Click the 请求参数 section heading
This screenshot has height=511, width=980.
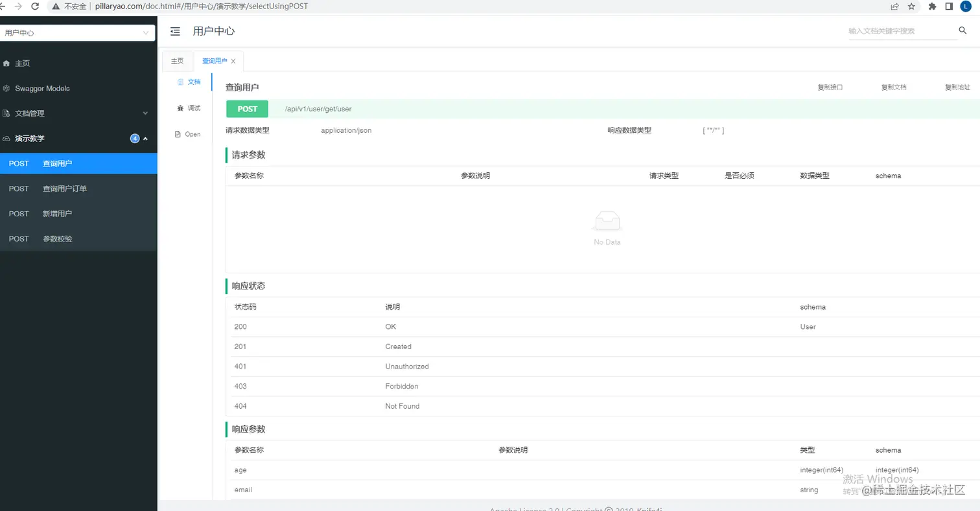(248, 155)
